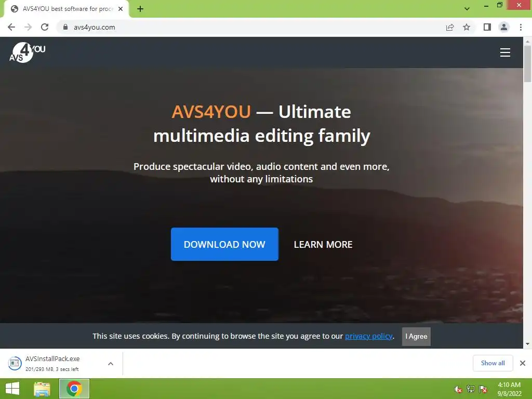Open the privacy policy link
Screen dimensions: 532x399
click(x=368, y=336)
